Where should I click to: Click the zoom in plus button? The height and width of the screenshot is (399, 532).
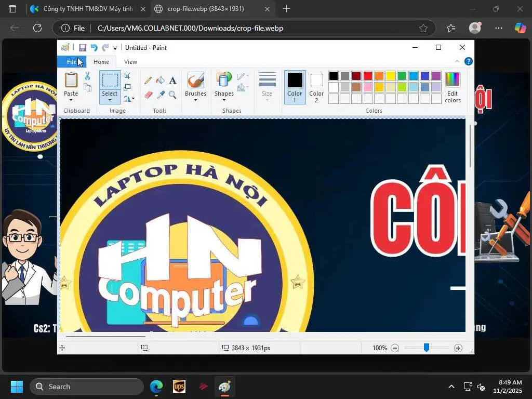click(x=458, y=348)
